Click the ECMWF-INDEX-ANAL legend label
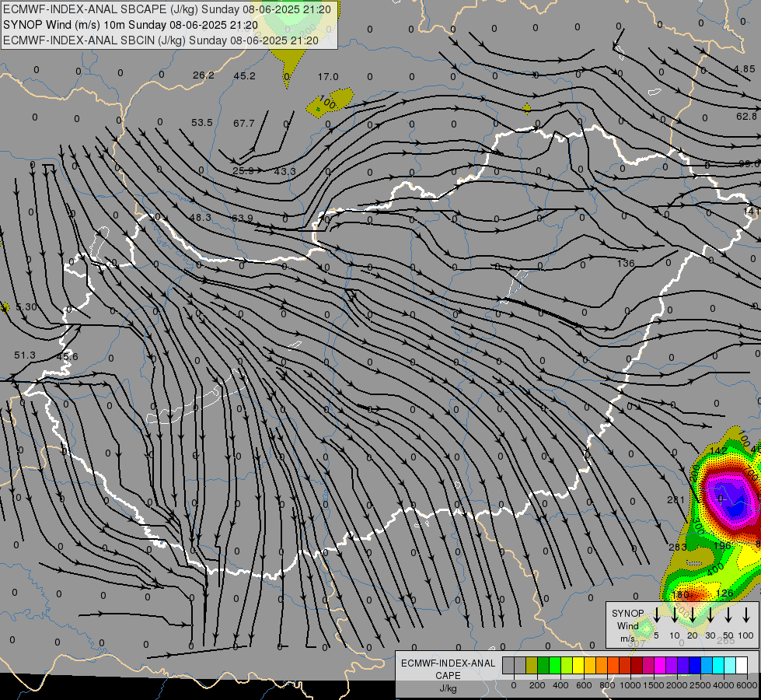This screenshot has width=761, height=700. coord(448,663)
